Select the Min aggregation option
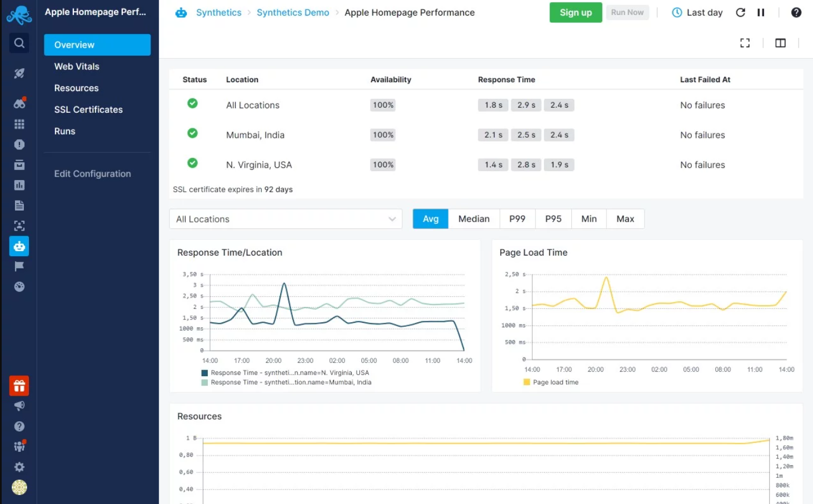 [589, 219]
